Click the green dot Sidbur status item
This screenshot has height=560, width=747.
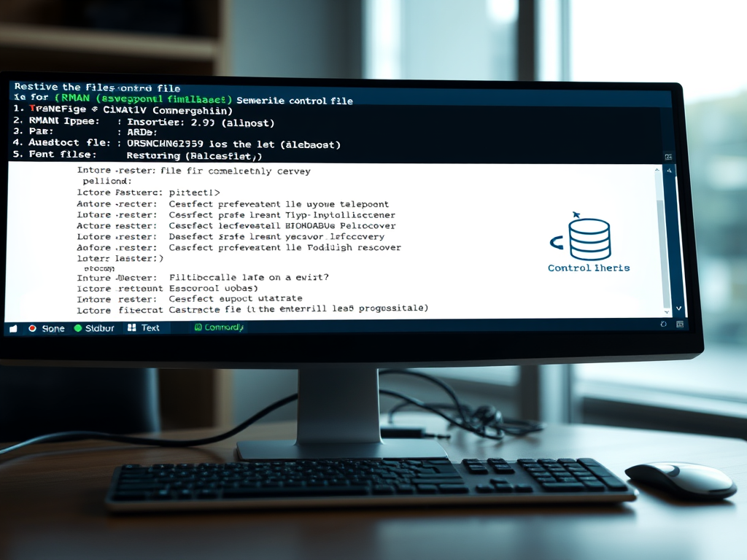click(94, 328)
